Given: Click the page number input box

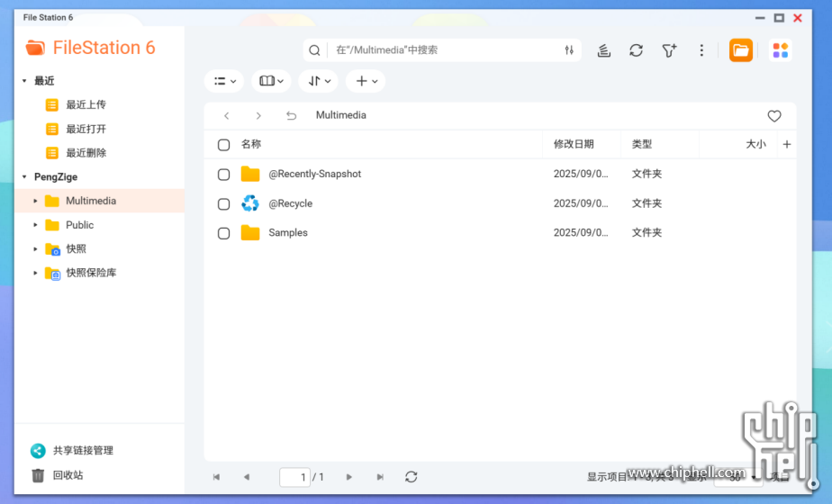Looking at the screenshot, I should pyautogui.click(x=295, y=477).
